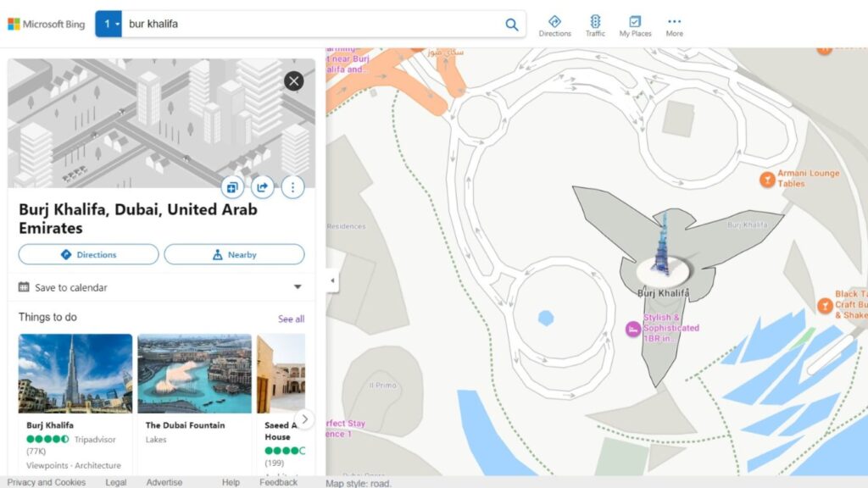Click the Burj Khalifa card title text
The height and width of the screenshot is (488, 868).
tap(50, 425)
